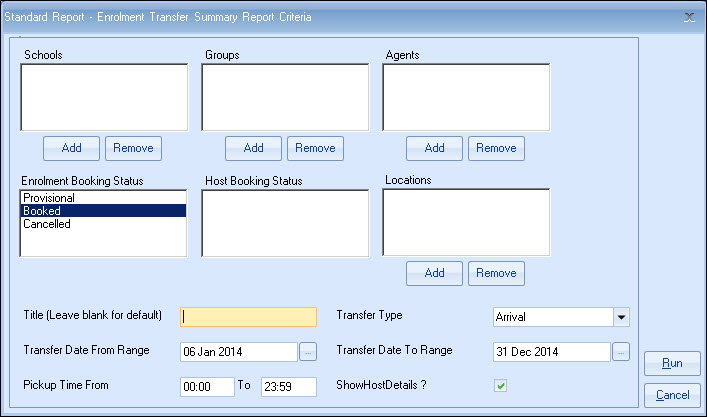This screenshot has width=707, height=417.
Task: Click Add button under Schools list
Action: (71, 148)
